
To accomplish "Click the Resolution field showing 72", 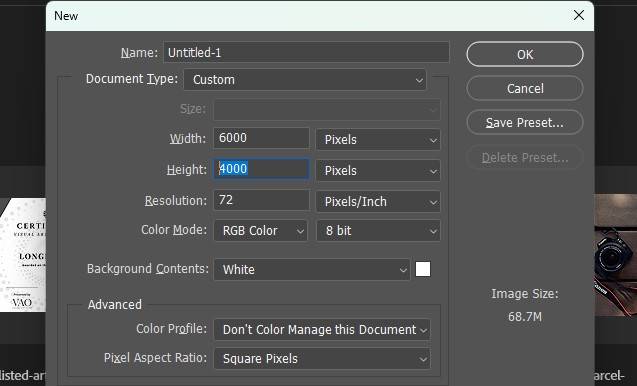I will point(261,200).
